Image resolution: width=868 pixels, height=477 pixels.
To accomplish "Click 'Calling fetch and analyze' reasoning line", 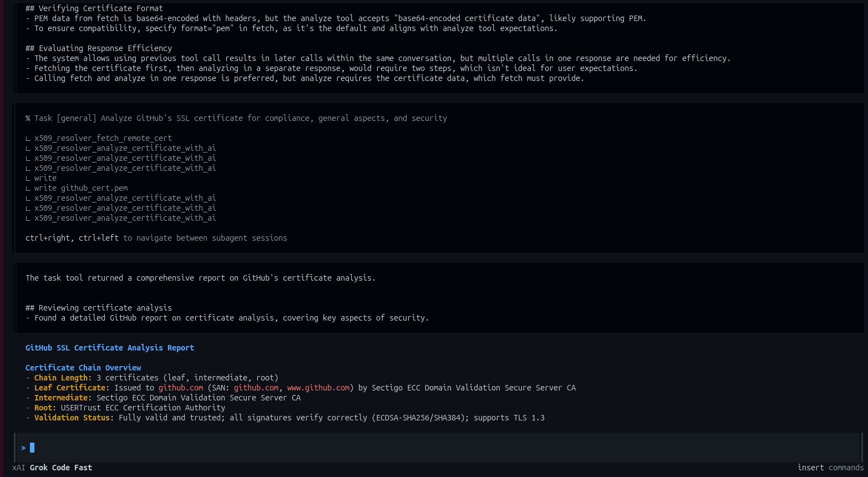I will 305,78.
